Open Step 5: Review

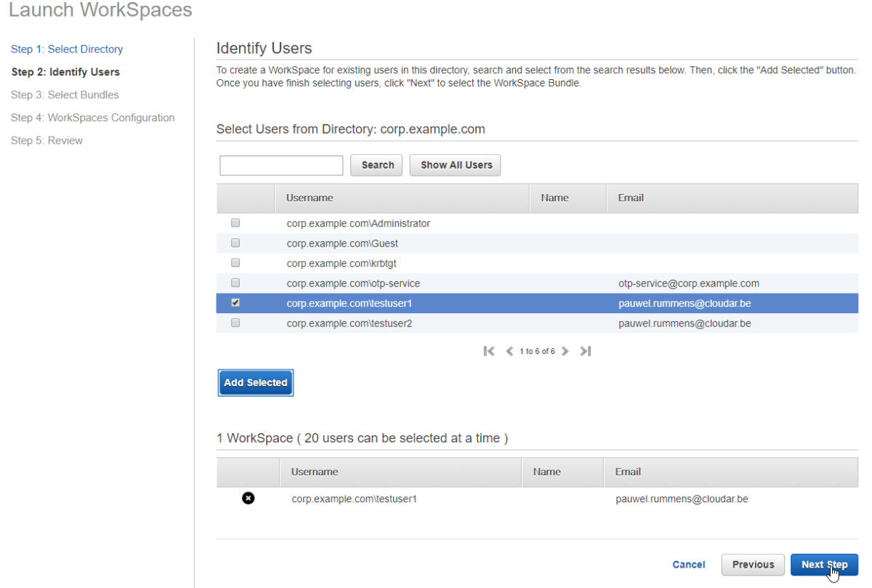(x=47, y=140)
